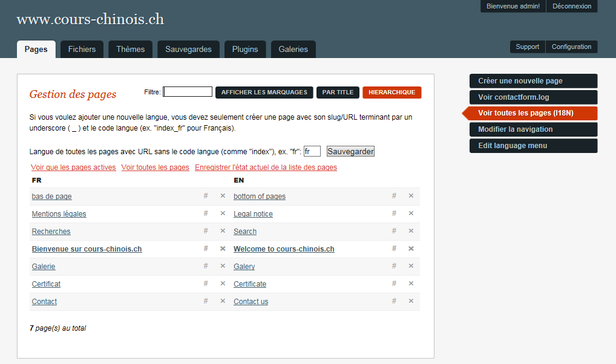Click # icon for Bienvenue sur cours-chinois.ch
Screen dimensions: 616x364
(x=206, y=248)
